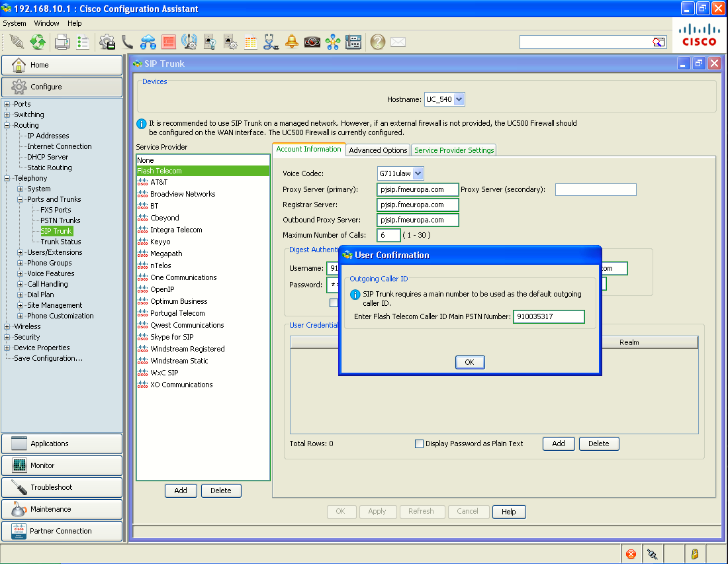
Task: Click the Proxy Server (secondary) field
Action: pyautogui.click(x=596, y=189)
